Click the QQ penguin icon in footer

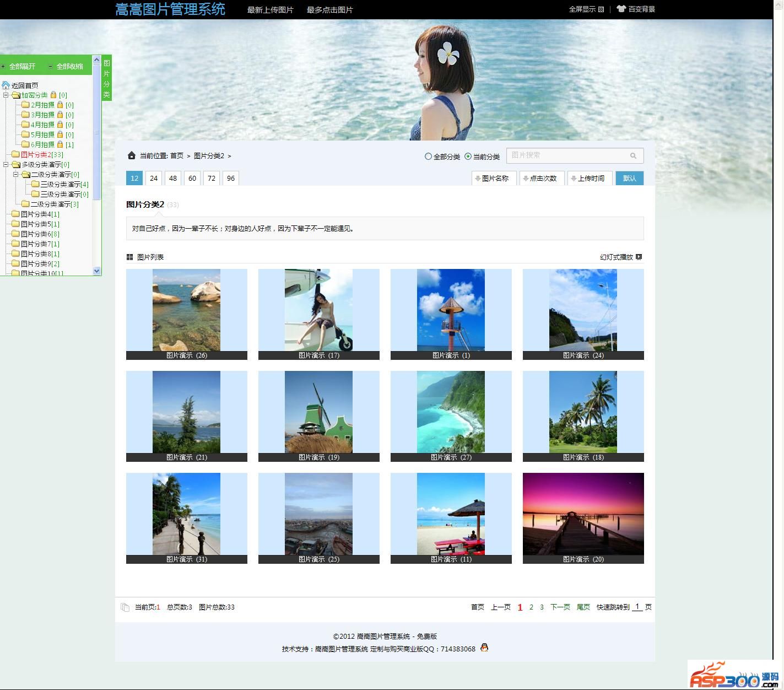pos(484,648)
